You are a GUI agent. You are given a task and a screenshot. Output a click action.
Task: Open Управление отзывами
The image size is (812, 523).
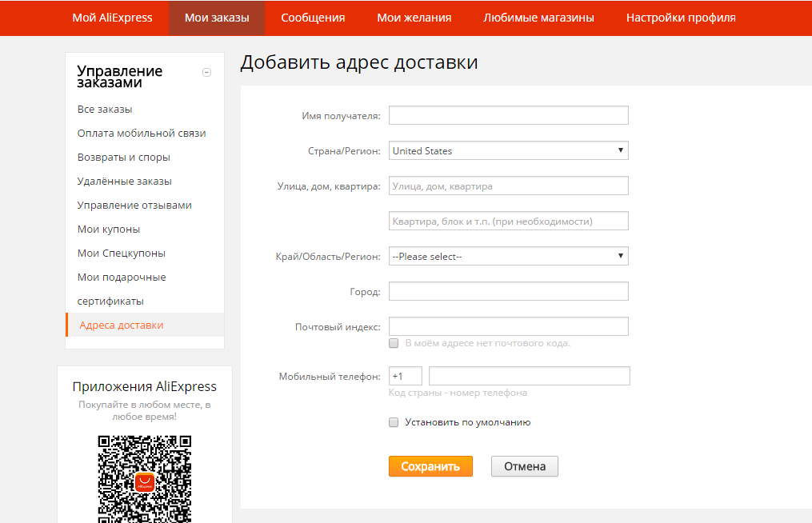pos(134,205)
